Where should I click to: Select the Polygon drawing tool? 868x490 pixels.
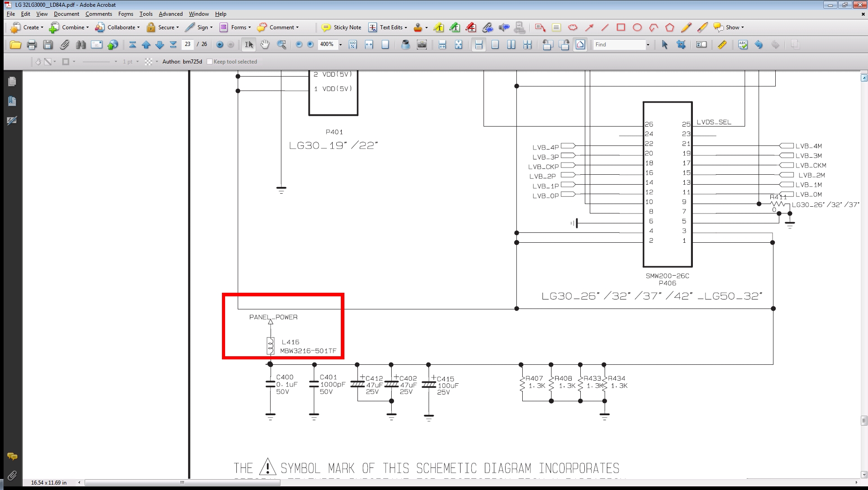point(669,27)
